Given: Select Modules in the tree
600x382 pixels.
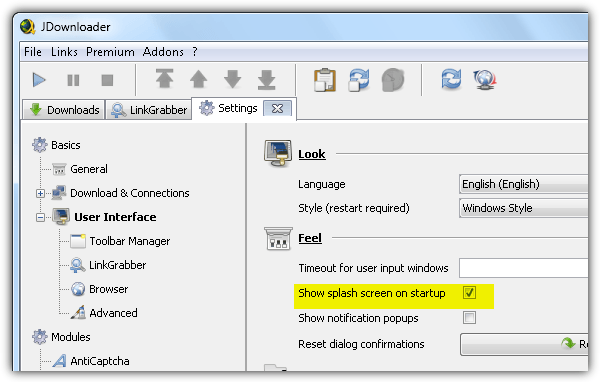Looking at the screenshot, I should pyautogui.click(x=70, y=337).
